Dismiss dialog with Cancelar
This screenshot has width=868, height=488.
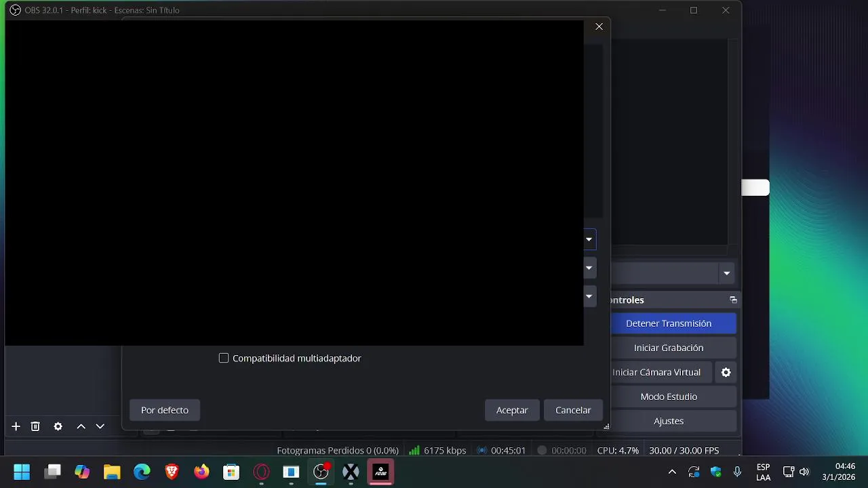coord(573,410)
